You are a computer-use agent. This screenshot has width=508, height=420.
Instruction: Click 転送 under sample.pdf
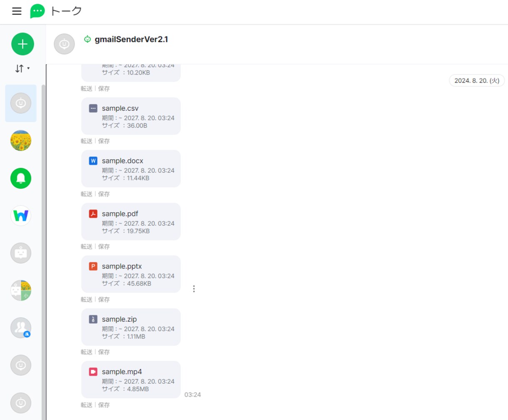coord(87,247)
